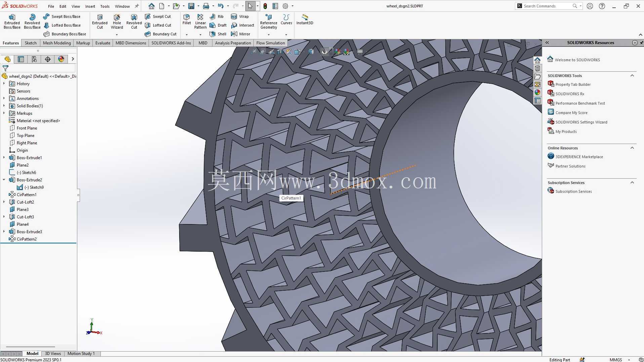Viewport: 644px width, 362px height.
Task: Launch SOLIDWORKS Rx
Action: click(570, 94)
